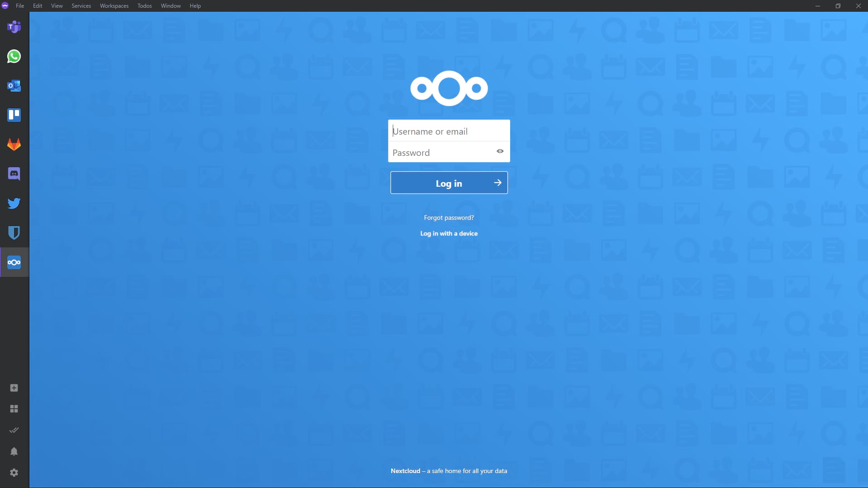Open the Microsoft Teams service
Viewport: 868px width, 488px height.
[14, 27]
